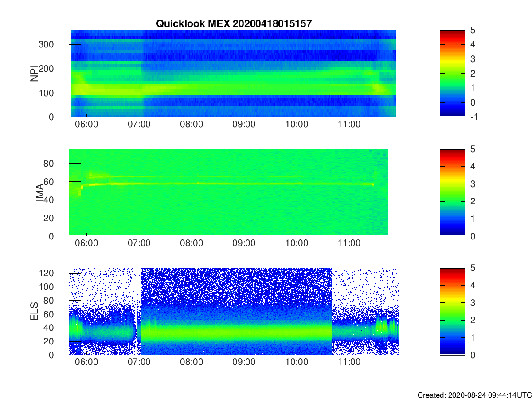Click inside the IMA spectrogram plot
The height and width of the screenshot is (399, 532).
pos(234,192)
